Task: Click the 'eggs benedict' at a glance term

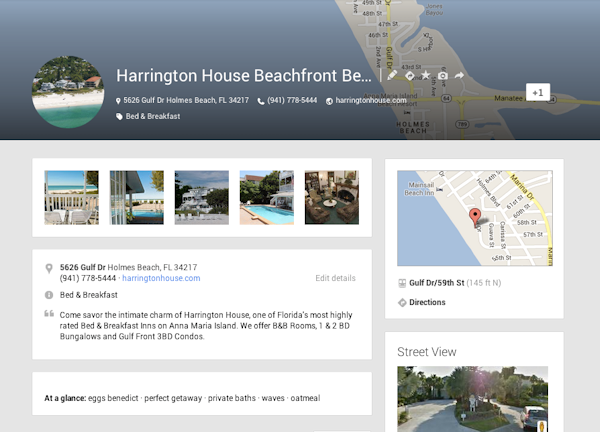Action: [113, 398]
